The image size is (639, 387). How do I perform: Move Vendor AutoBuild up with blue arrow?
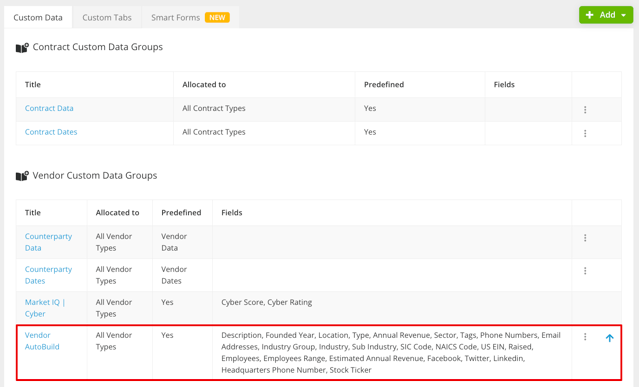[x=609, y=338]
